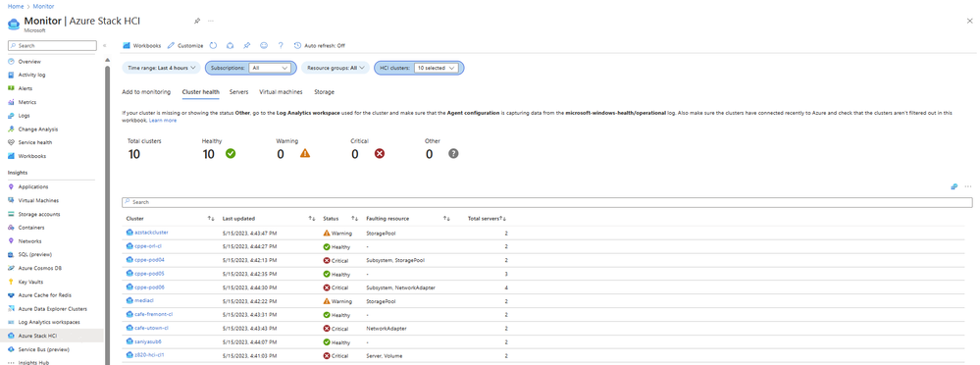Image resolution: width=980 pixels, height=365 pixels.
Task: Open Log Analytics icon above table
Action: point(954,186)
